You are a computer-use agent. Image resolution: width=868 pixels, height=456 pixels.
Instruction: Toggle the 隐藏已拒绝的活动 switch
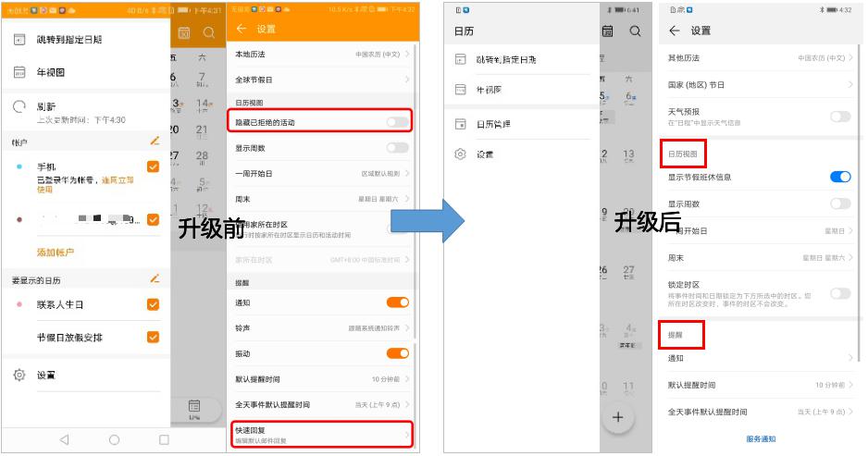pos(398,122)
